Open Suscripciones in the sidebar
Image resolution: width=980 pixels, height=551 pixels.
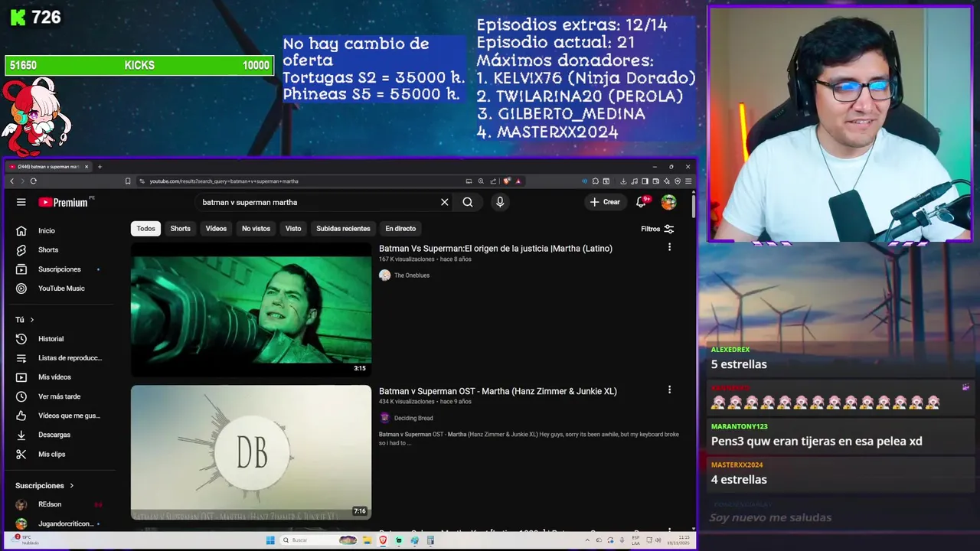pyautogui.click(x=59, y=269)
